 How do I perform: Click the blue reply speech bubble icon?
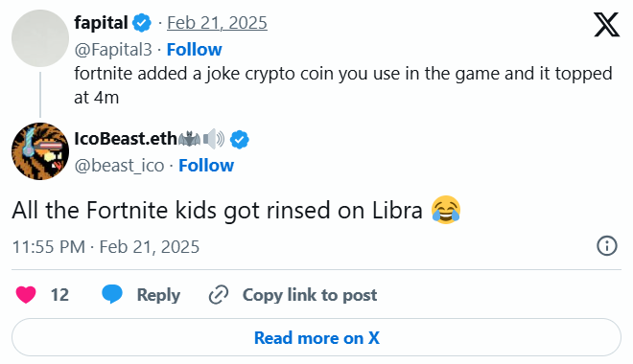(x=112, y=294)
